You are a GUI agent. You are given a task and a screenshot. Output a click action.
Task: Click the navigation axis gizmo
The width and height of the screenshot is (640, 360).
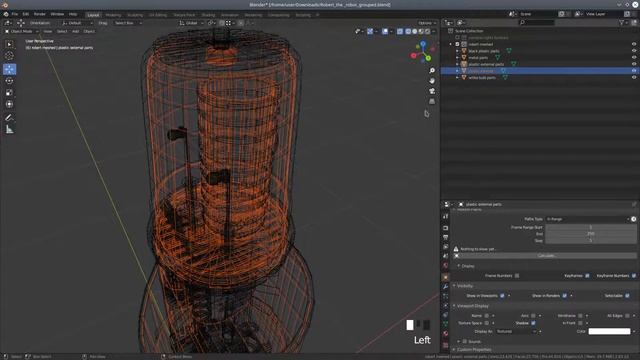pos(422,52)
